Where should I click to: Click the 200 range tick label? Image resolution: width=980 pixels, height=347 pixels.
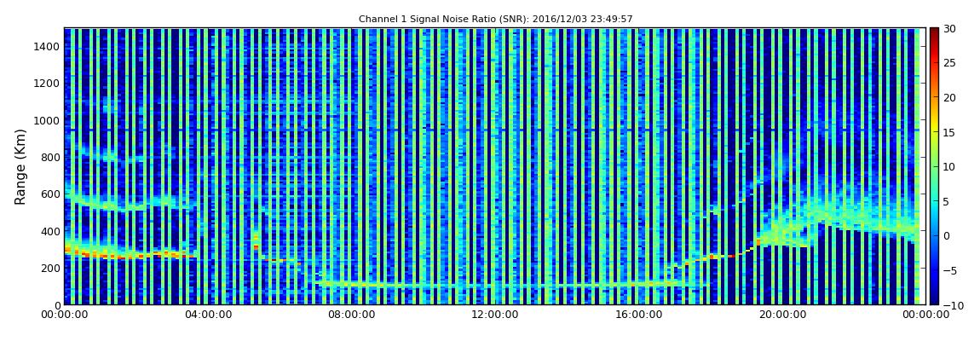tap(50, 268)
